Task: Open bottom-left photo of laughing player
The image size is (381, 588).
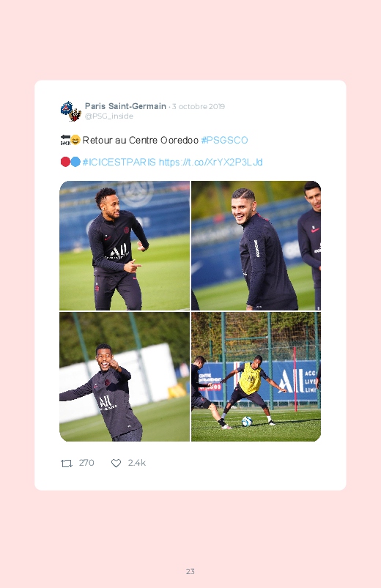Action: click(x=125, y=376)
